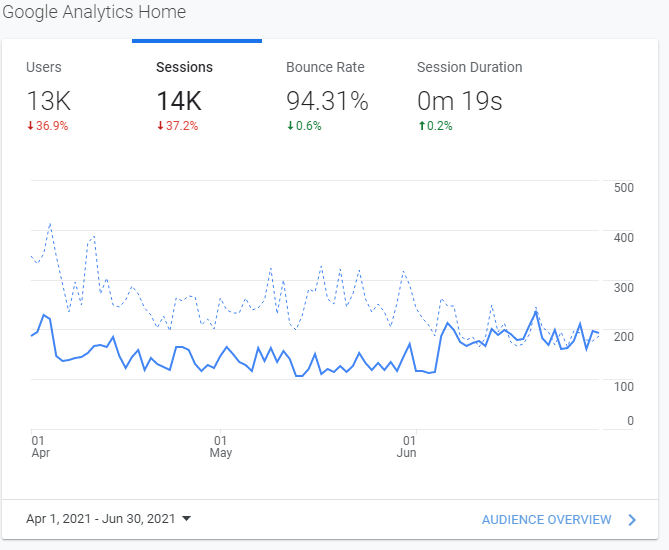Click the chevron arrow after Audience Overview

pyautogui.click(x=631, y=519)
